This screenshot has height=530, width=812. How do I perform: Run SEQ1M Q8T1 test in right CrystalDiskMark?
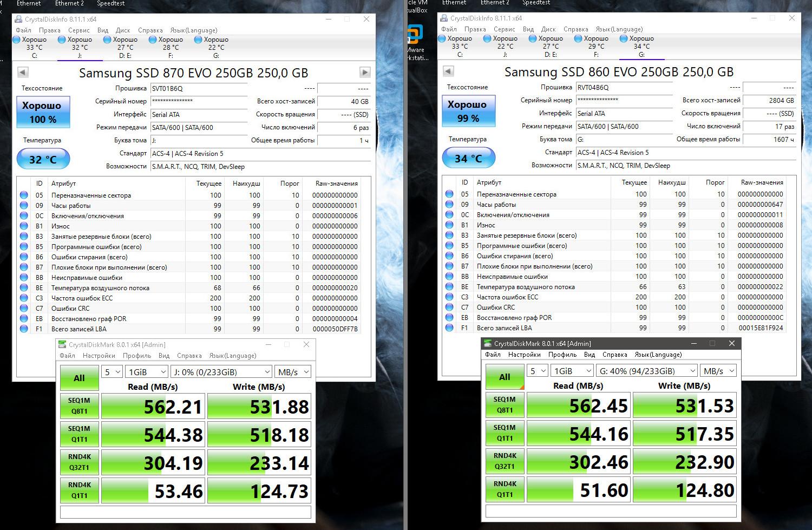coord(505,405)
